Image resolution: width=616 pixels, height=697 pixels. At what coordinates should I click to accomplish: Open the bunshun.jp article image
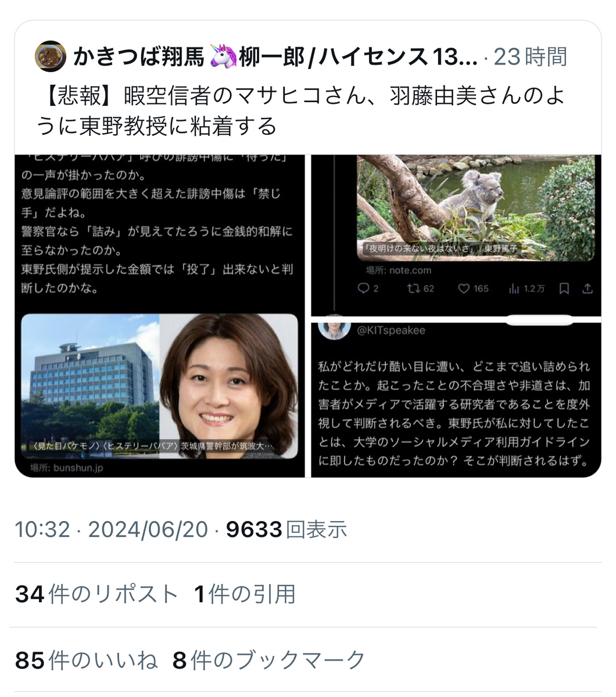coord(159,386)
